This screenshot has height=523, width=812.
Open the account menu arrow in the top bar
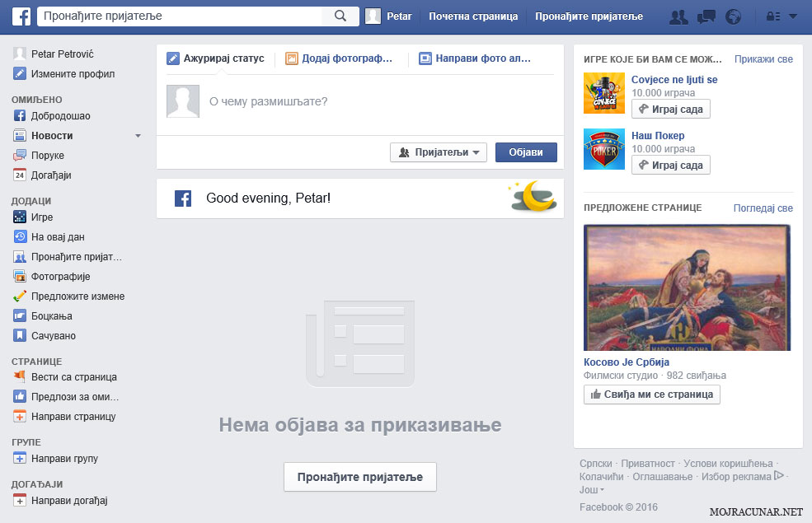coord(793,16)
